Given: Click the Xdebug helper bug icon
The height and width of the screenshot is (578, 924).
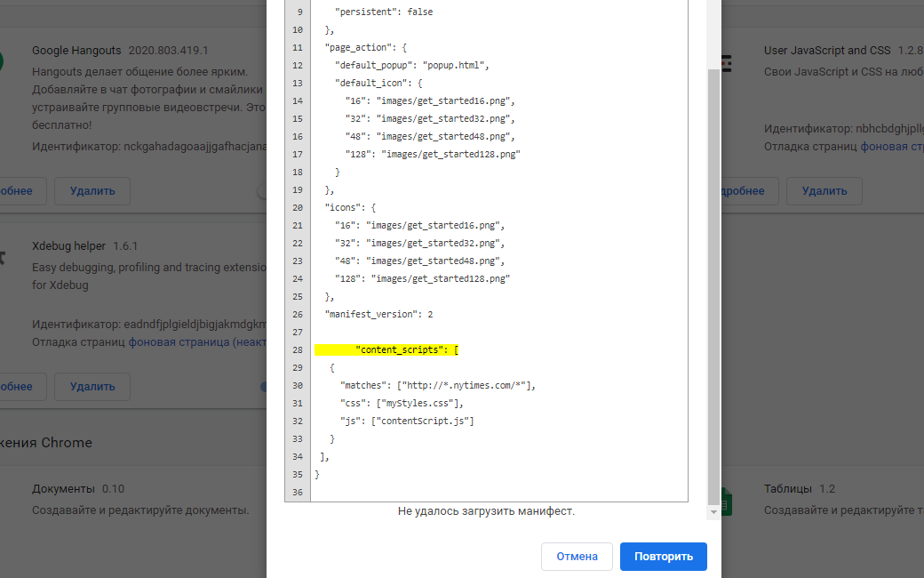Looking at the screenshot, I should coord(3,258).
